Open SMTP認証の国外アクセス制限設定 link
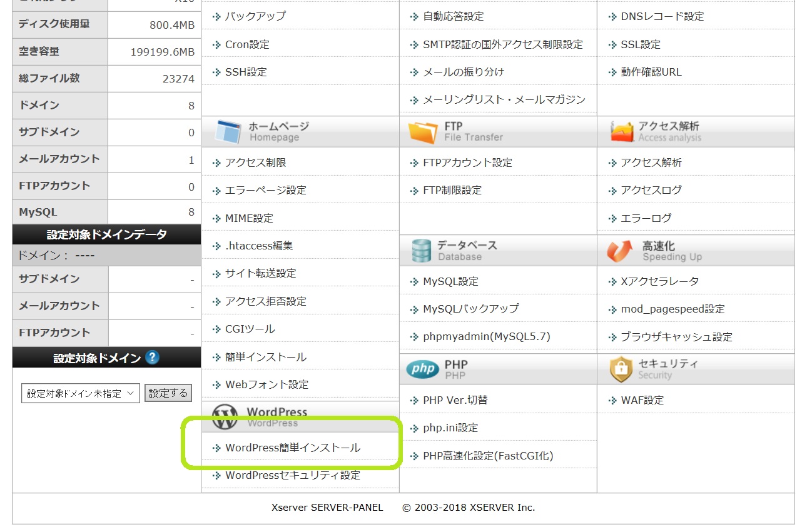Viewport: 807px width, 532px height. point(502,44)
